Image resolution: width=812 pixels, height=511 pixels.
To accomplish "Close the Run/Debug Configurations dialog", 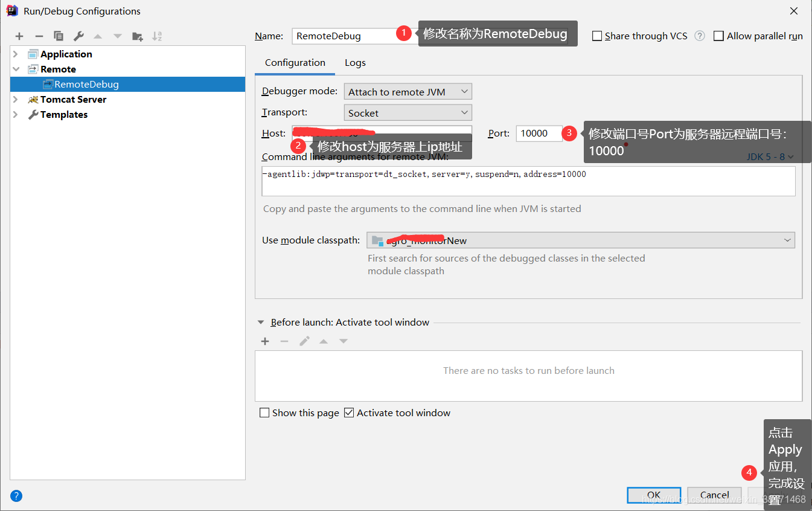I will (x=794, y=11).
